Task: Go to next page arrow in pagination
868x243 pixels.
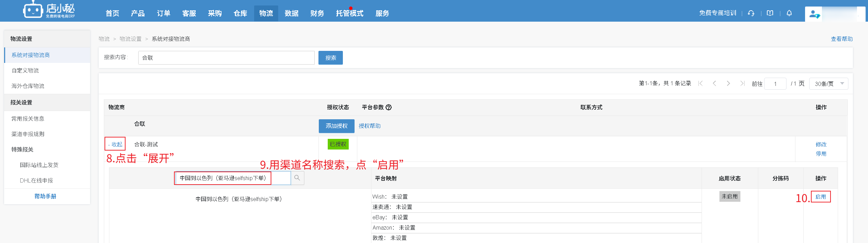Action: (x=728, y=84)
